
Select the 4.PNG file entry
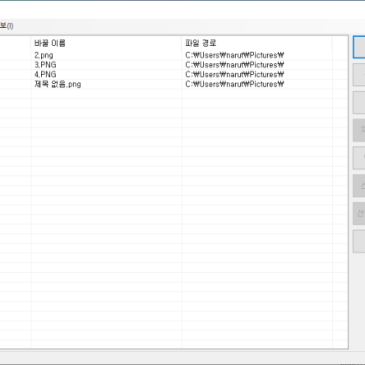pyautogui.click(x=45, y=74)
